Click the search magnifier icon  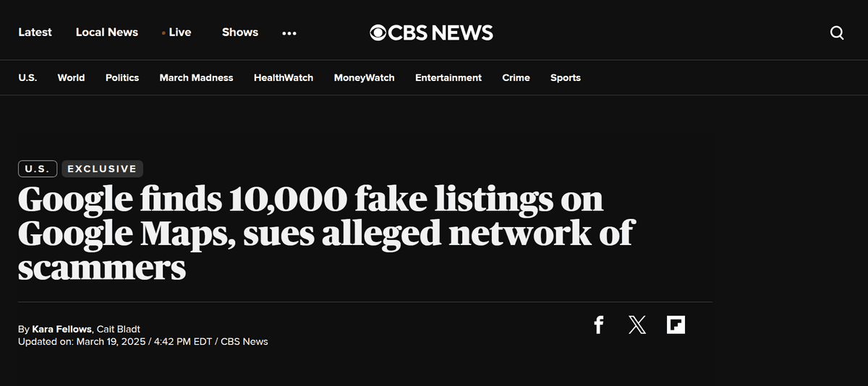pos(837,33)
